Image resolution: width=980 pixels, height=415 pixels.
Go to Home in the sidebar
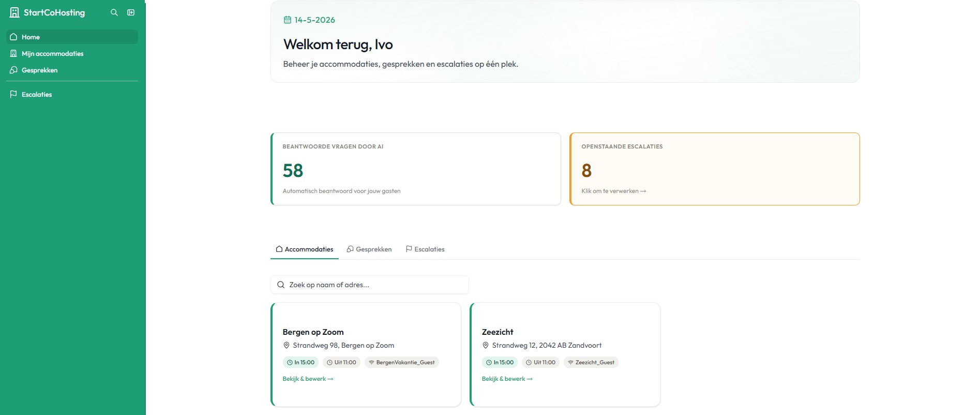coord(72,37)
